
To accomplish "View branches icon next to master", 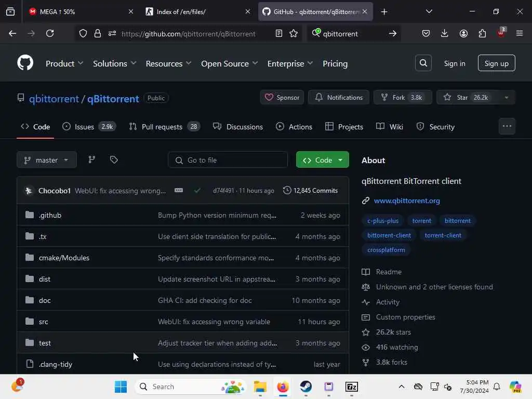I will tap(91, 159).
